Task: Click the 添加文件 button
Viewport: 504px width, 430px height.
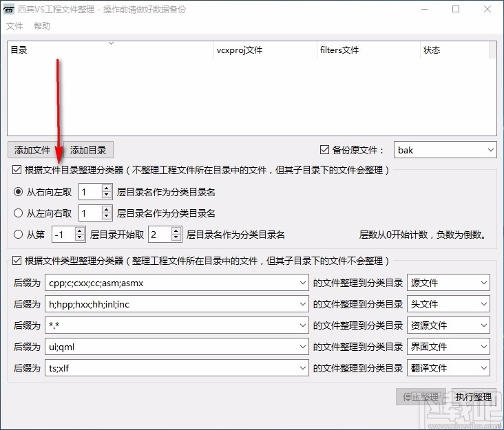Action: (x=32, y=150)
